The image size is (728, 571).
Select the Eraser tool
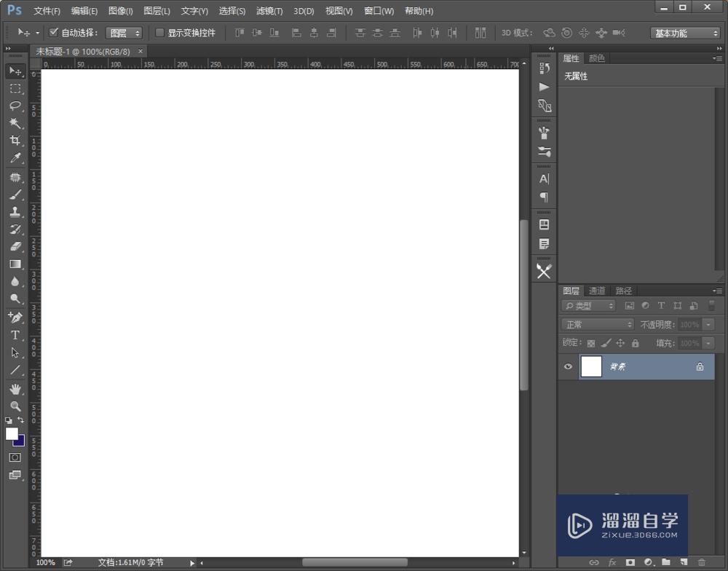15,246
